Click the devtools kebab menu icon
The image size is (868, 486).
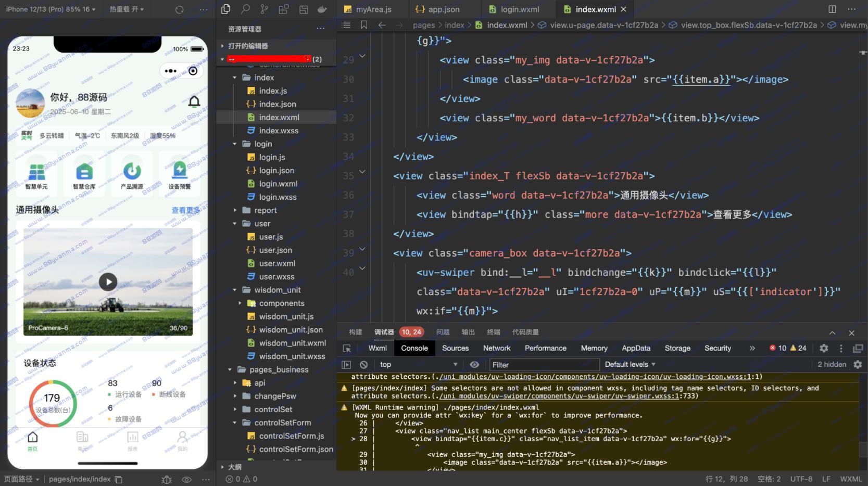(x=840, y=348)
